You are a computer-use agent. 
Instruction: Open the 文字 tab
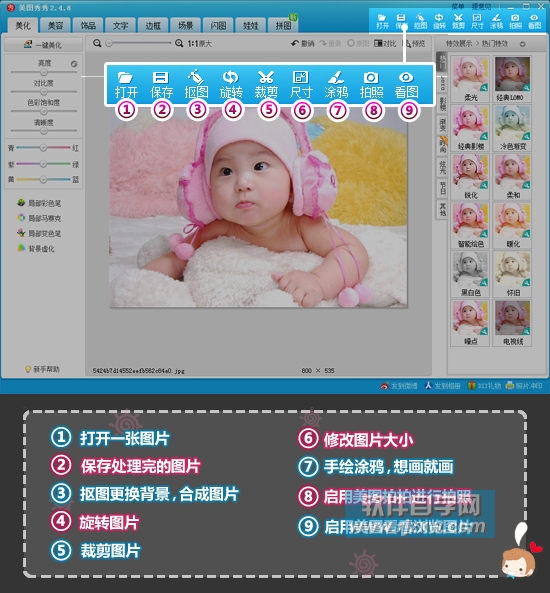coord(120,25)
